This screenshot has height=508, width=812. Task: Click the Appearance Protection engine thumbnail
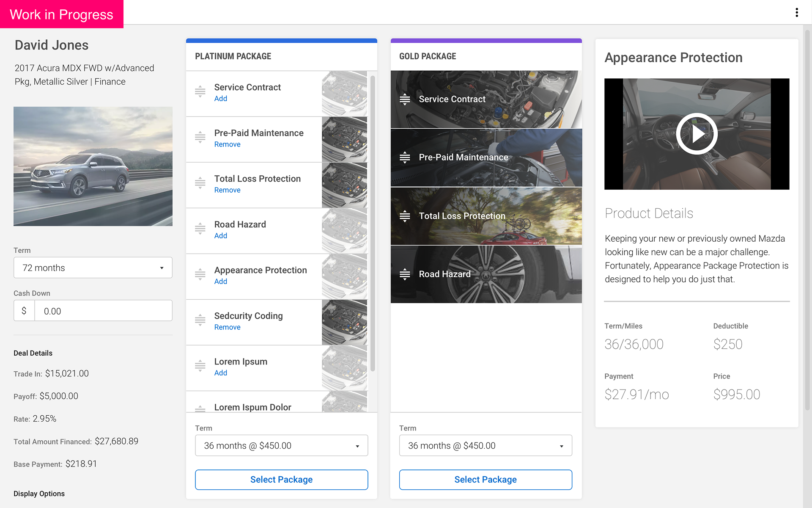[x=345, y=276]
